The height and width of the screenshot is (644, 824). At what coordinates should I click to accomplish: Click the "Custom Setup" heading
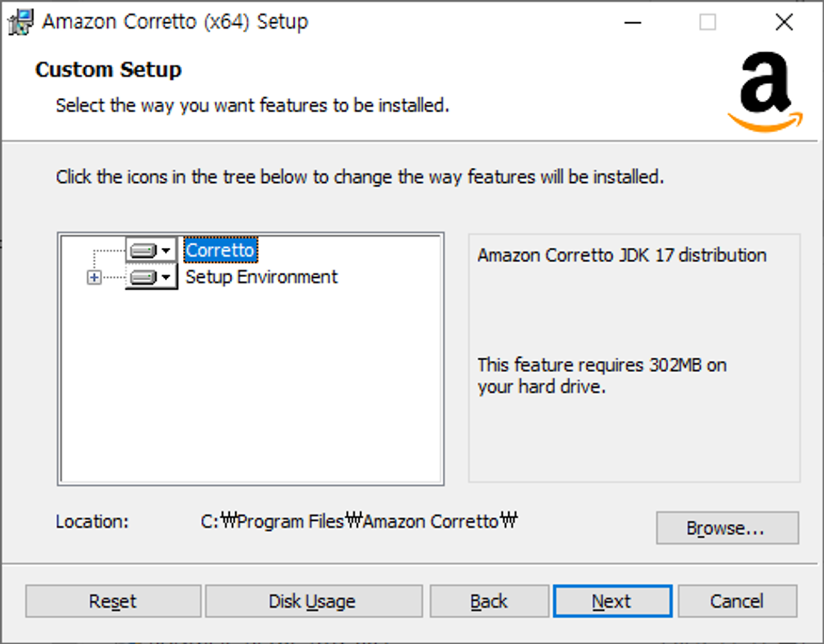[x=108, y=70]
